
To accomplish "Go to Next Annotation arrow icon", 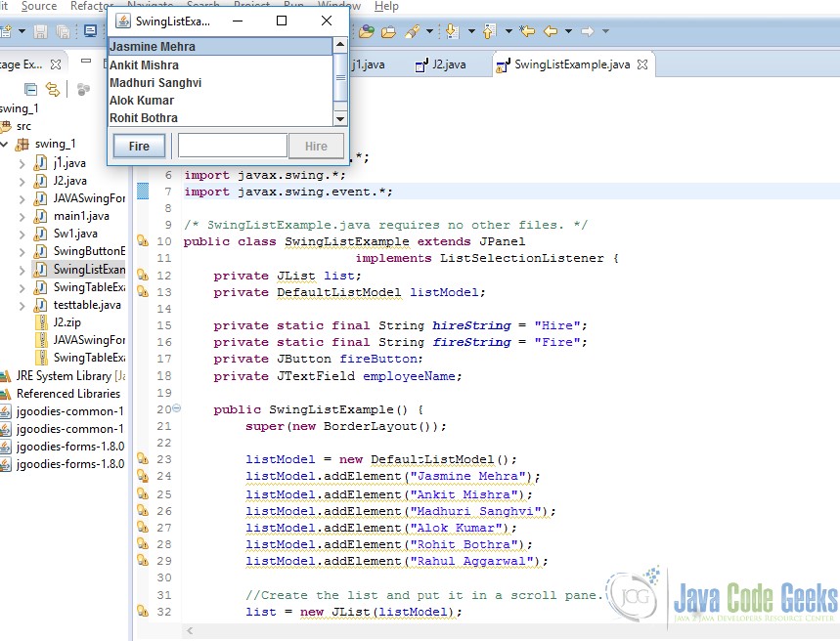I will coord(452,31).
